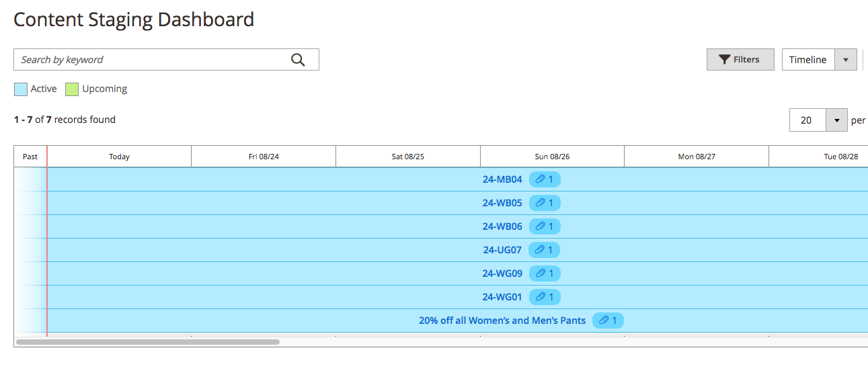Viewport: 868px width, 381px height.
Task: Click the 'Active' legend label
Action: click(x=44, y=89)
